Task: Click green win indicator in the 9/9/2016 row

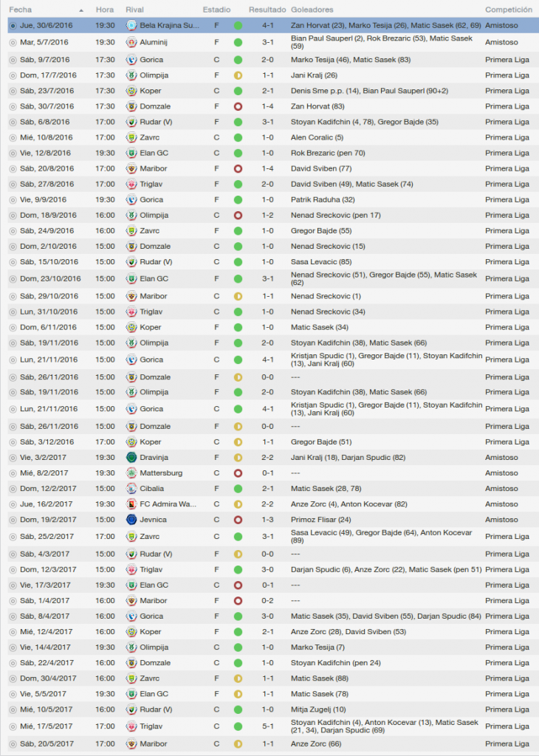Action: (238, 199)
